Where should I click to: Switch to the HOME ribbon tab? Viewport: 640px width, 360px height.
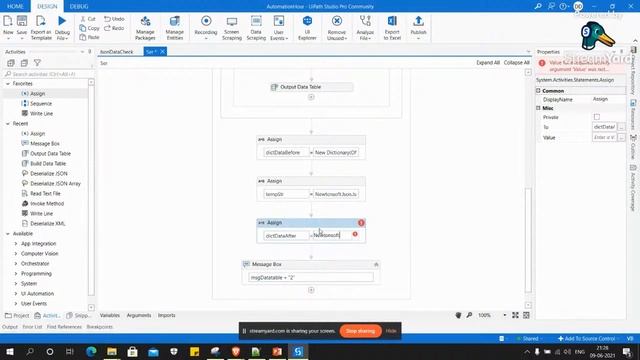[15, 6]
